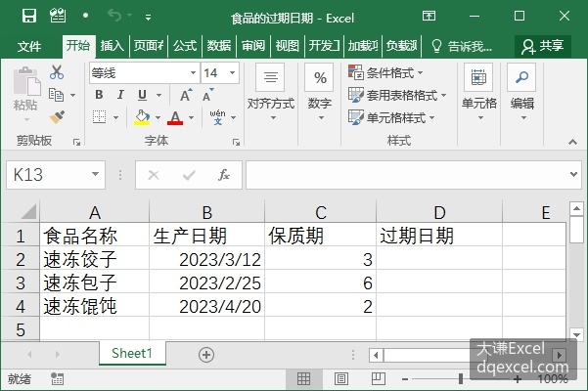Click the wén phonetic guide icon

tap(217, 117)
